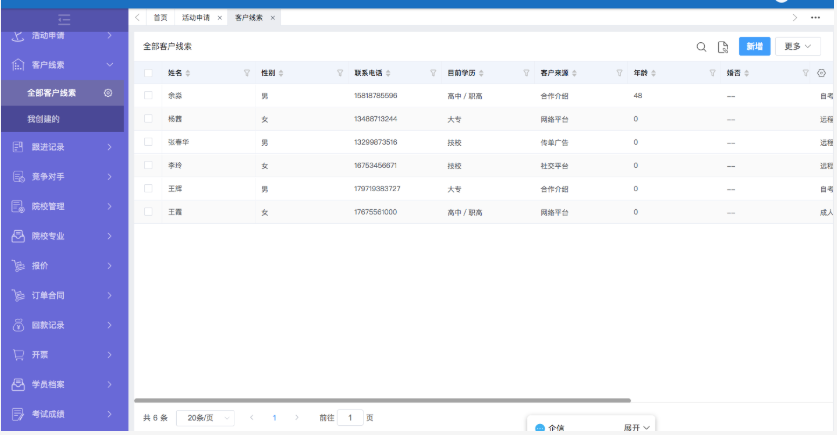
Task: Tick the select-all header checkbox
Action: coord(149,73)
